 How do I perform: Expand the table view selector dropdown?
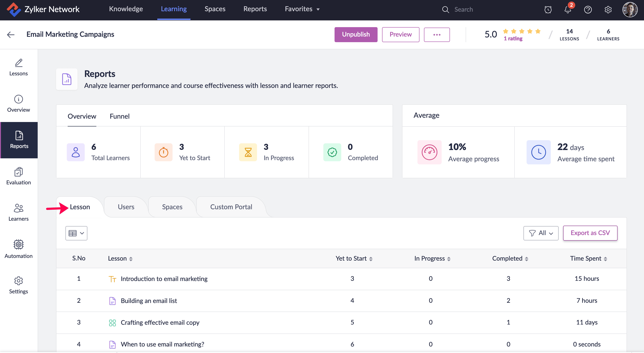(76, 233)
